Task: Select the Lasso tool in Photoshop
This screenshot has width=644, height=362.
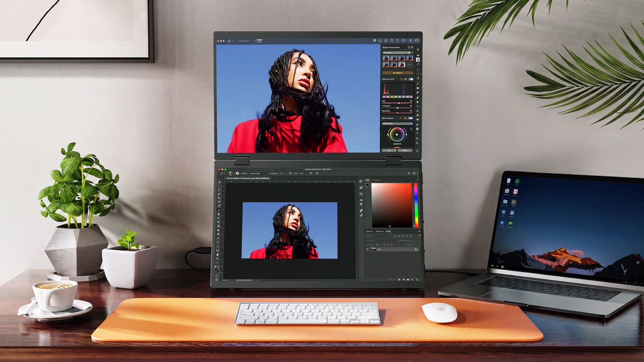Action: coord(219,190)
